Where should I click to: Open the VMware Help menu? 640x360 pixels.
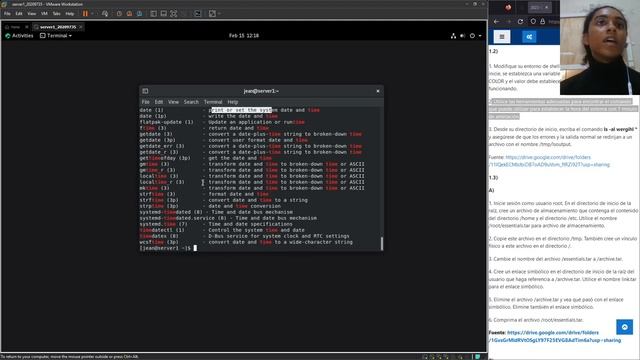(70, 13)
